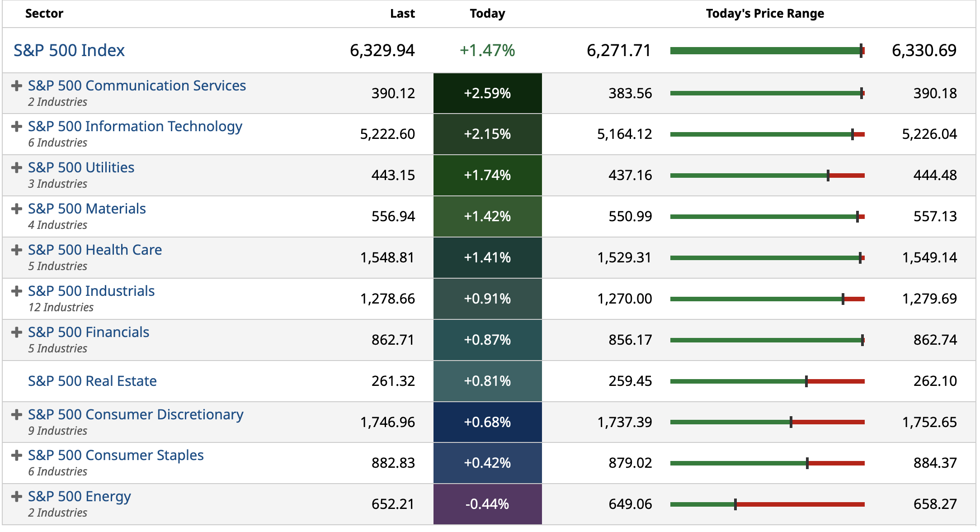Click plus icon beside Industrials
The width and height of the screenshot is (980, 532).
coord(17,291)
